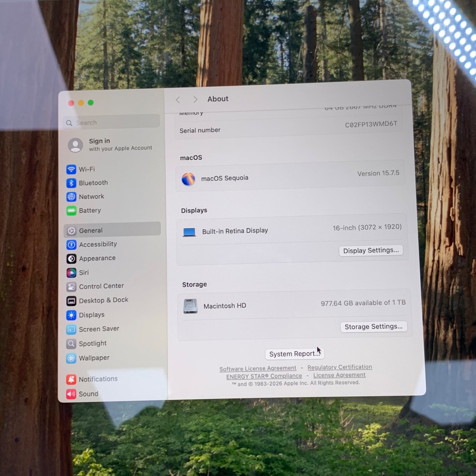Select the Battery label in sidebar

(x=90, y=211)
